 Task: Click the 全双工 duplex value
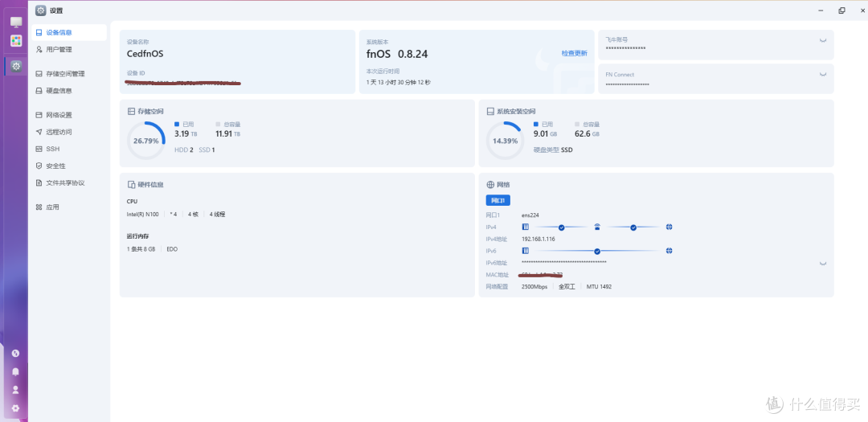point(567,287)
